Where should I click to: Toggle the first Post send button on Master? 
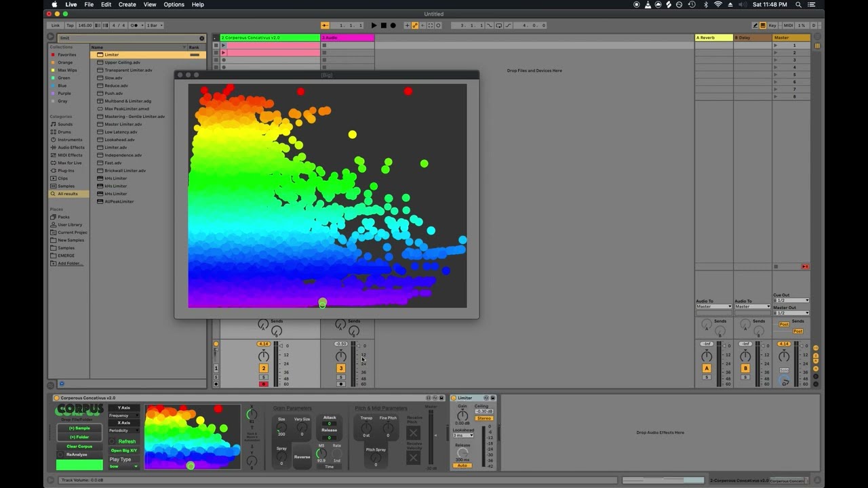coord(784,325)
